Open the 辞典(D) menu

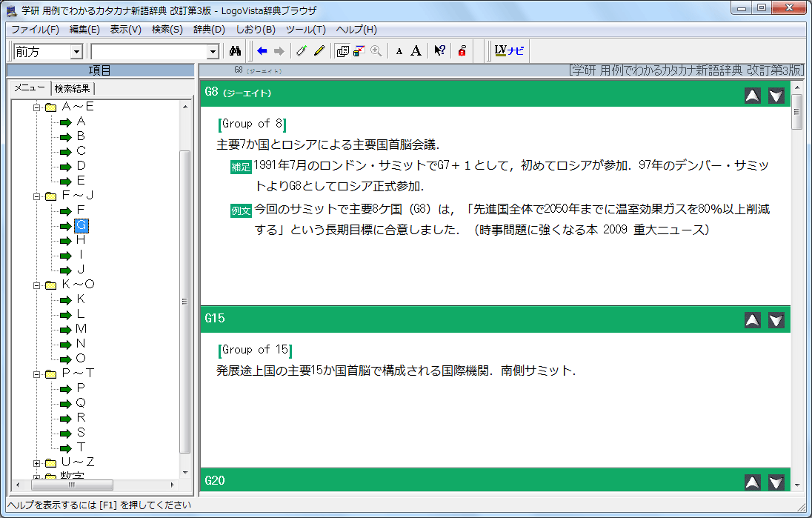(209, 30)
